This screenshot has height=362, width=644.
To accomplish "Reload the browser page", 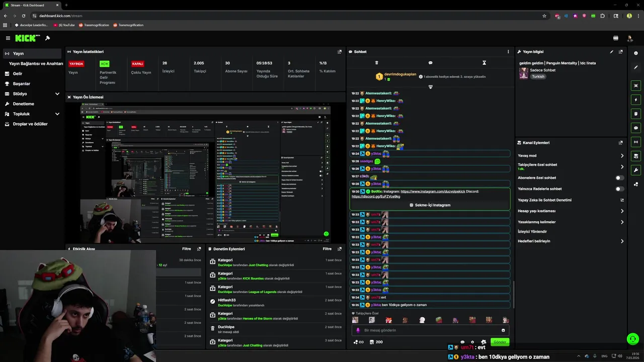I will [x=23, y=16].
